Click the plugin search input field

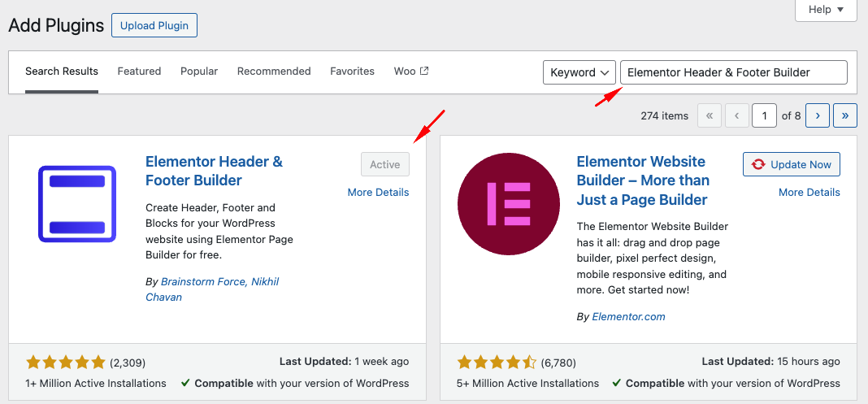(x=733, y=72)
